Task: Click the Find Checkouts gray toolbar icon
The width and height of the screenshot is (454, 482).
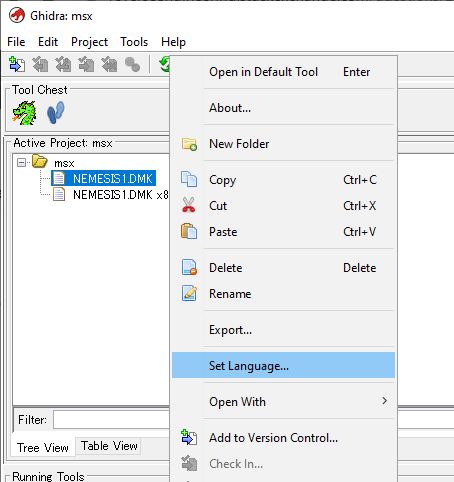Action: coord(132,64)
